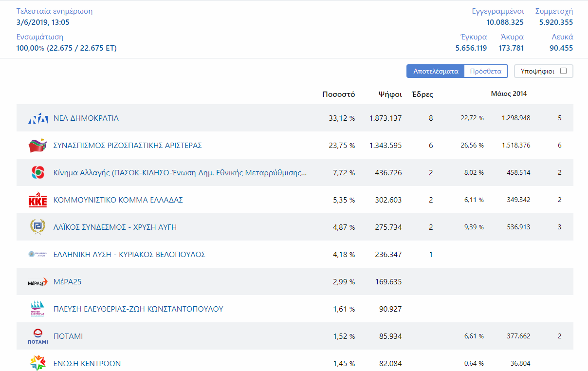
Task: Click the votes value 302.603
Action: point(388,200)
